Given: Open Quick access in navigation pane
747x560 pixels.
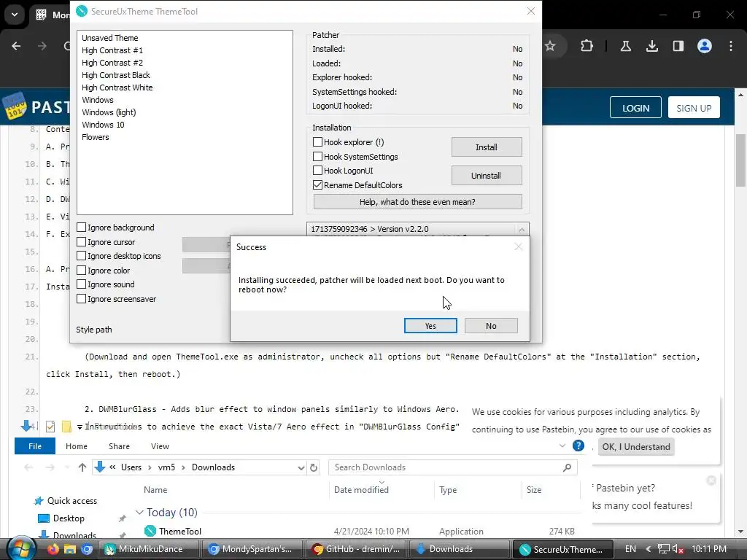Looking at the screenshot, I should pos(72,500).
